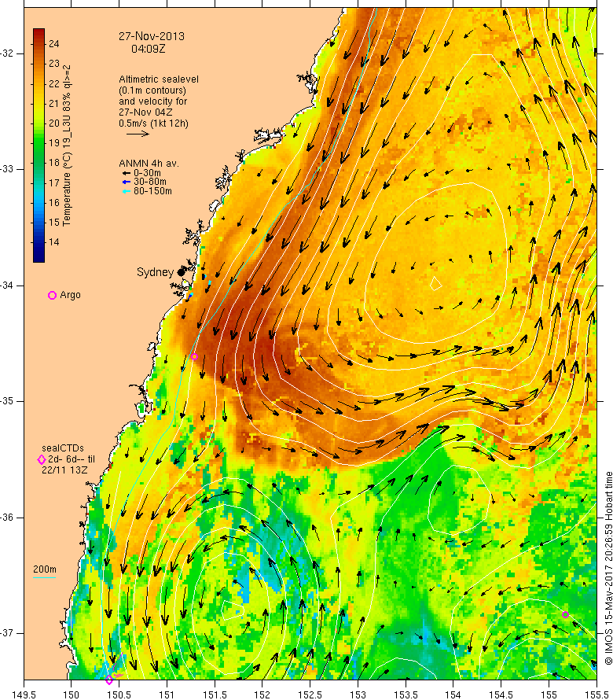This screenshot has width=613, height=700.
Task: Click the temperature colour bar at 24 degrees
Action: pos(39,44)
